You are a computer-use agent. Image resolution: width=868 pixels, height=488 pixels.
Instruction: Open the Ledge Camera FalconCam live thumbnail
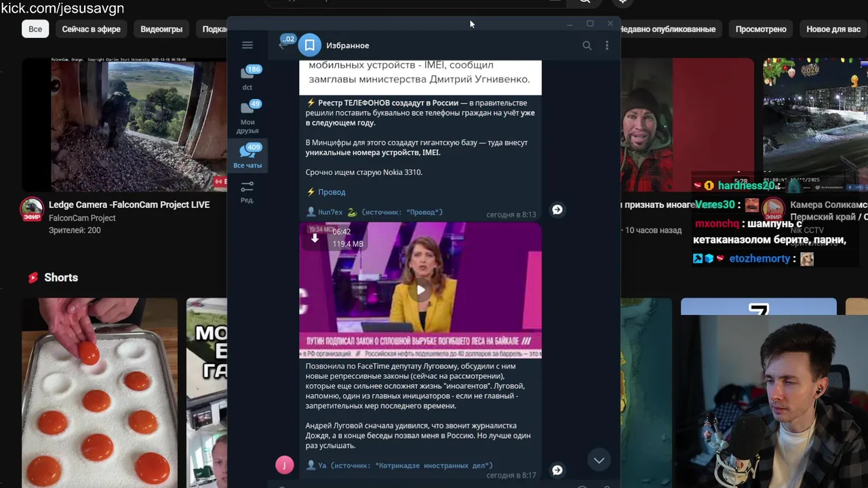125,125
